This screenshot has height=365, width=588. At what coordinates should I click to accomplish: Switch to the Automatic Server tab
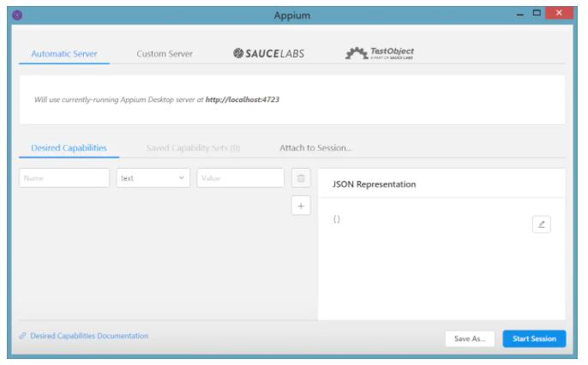pyautogui.click(x=64, y=54)
